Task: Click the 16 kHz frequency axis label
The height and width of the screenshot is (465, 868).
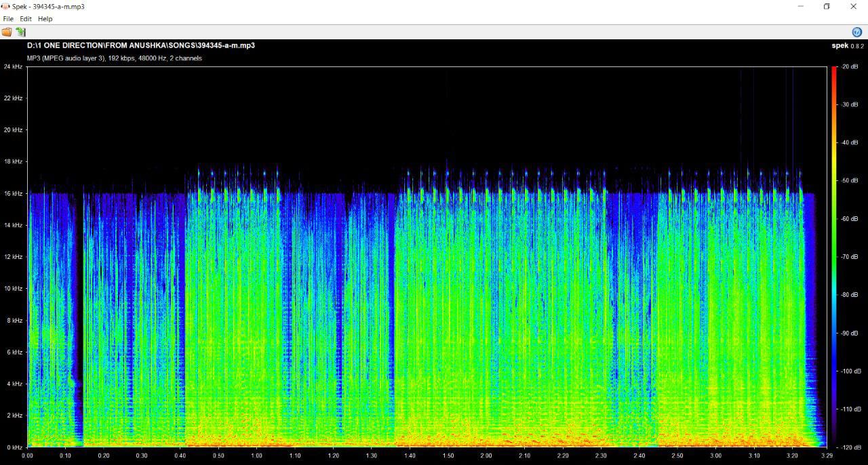Action: [13, 193]
